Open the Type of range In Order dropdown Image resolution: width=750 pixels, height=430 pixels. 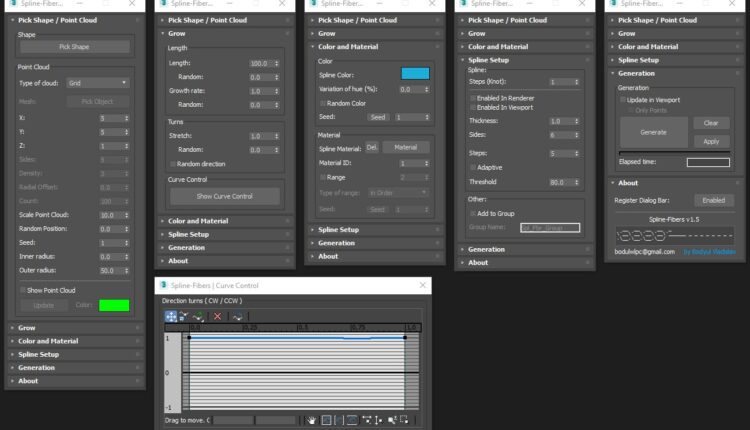398,193
